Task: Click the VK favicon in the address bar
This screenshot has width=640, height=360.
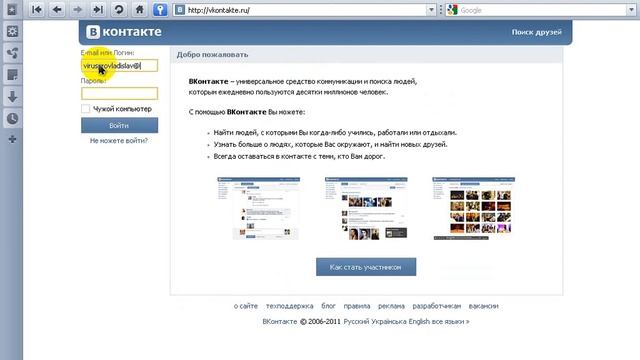Action: 180,10
